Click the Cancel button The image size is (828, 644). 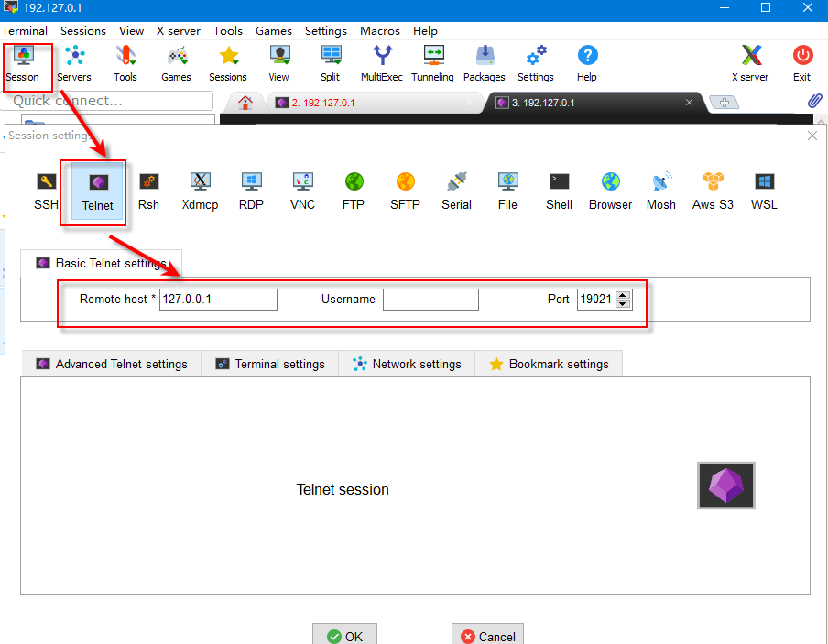point(487,636)
